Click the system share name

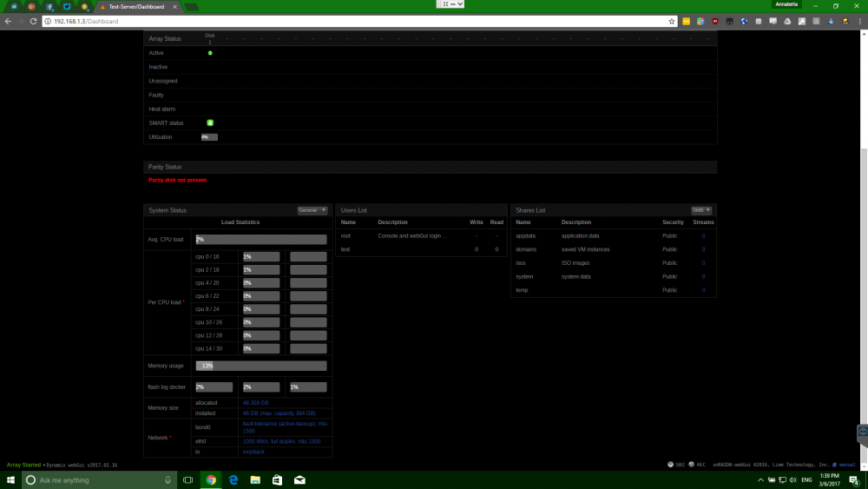[524, 276]
